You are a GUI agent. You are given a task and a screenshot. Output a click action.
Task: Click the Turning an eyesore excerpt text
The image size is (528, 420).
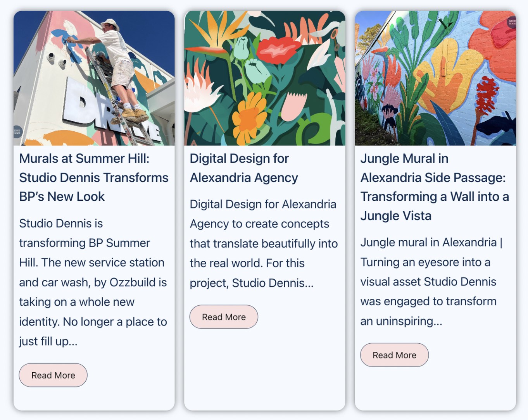pyautogui.click(x=430, y=282)
